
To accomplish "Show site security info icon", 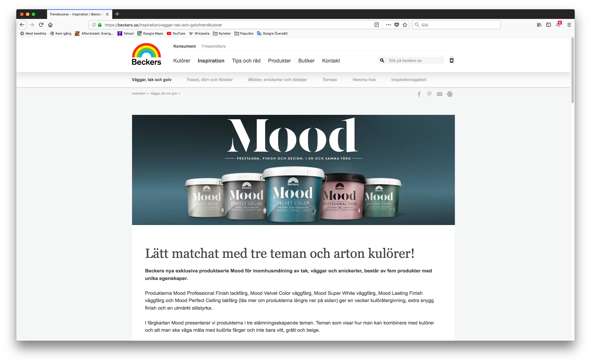I will (x=94, y=25).
